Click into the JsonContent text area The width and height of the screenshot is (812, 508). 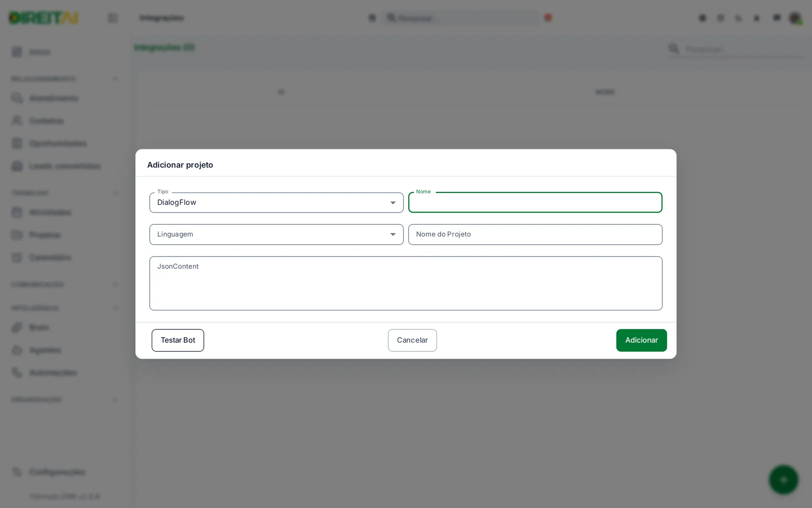(x=406, y=283)
